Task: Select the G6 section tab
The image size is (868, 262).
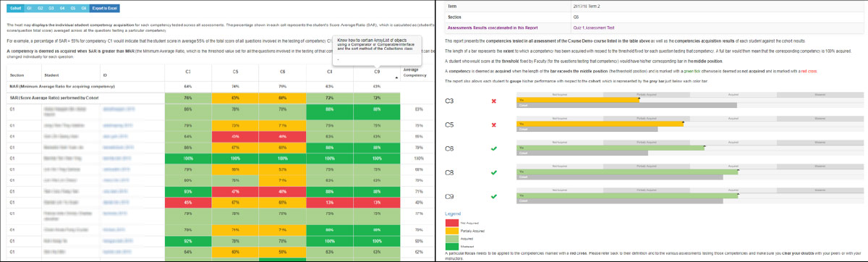Action: tap(83, 8)
